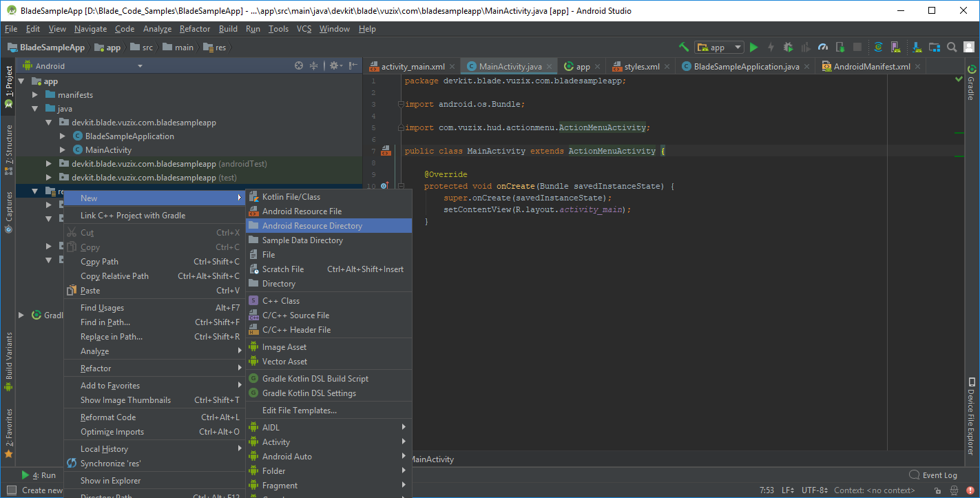Open the Project panel gear settings
Viewport: 980px width, 498px height.
335,66
